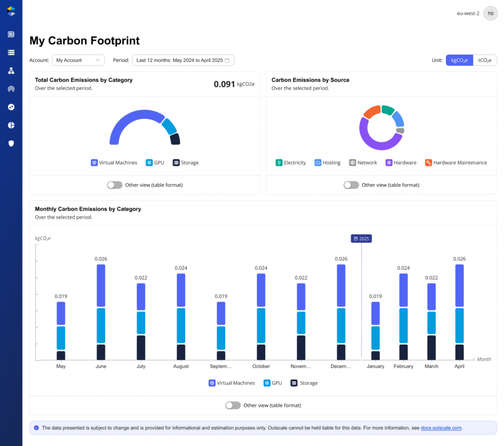Switch Monthly Carbon Emissions to table format

point(233,405)
